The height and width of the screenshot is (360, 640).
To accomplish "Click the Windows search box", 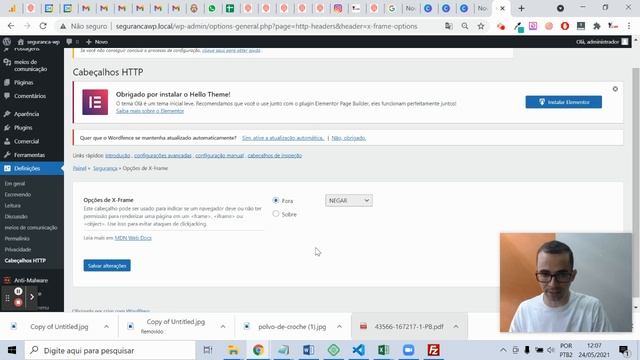I will click(110, 350).
